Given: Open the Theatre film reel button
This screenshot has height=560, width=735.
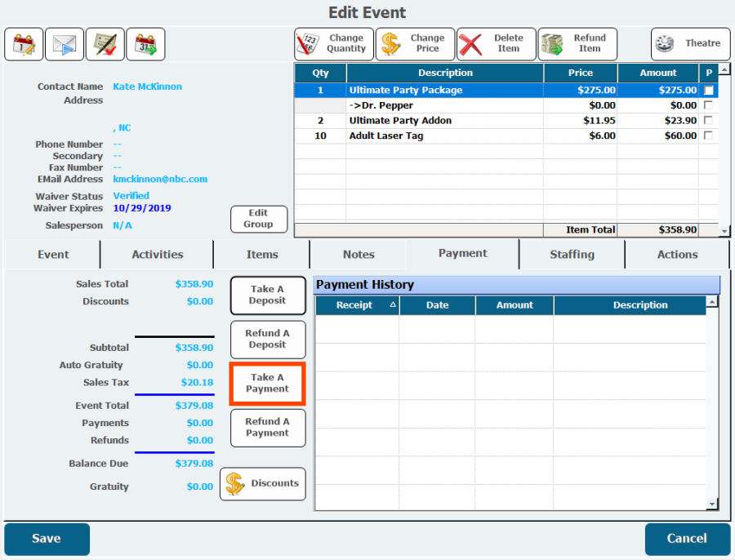Looking at the screenshot, I should pos(690,44).
